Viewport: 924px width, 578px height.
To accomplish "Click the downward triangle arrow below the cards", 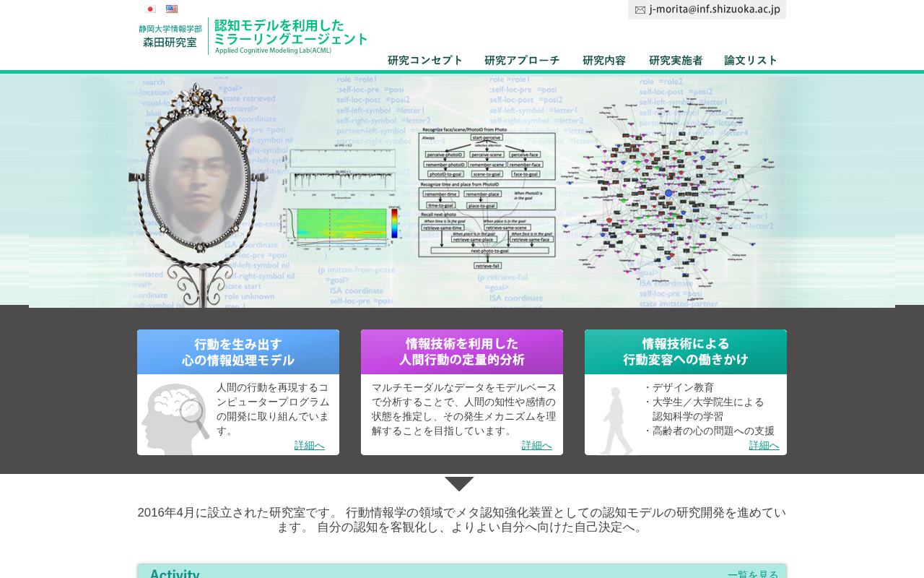I will [x=459, y=484].
